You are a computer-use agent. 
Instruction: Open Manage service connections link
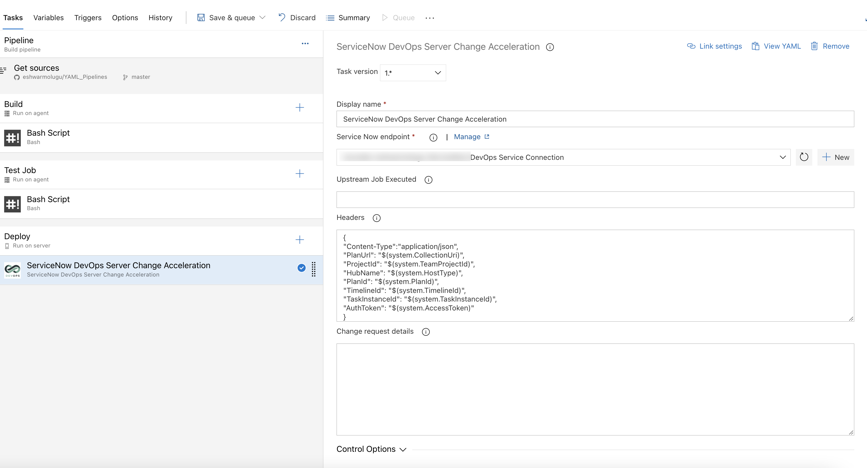(471, 137)
